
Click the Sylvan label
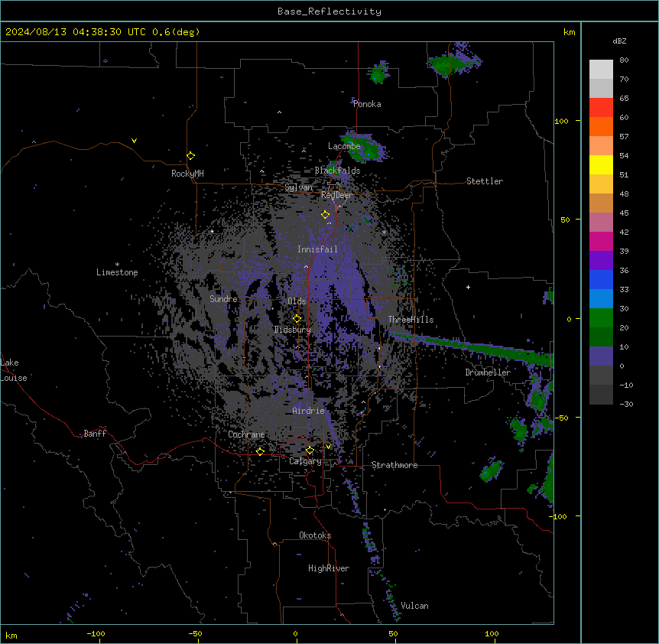pos(298,187)
